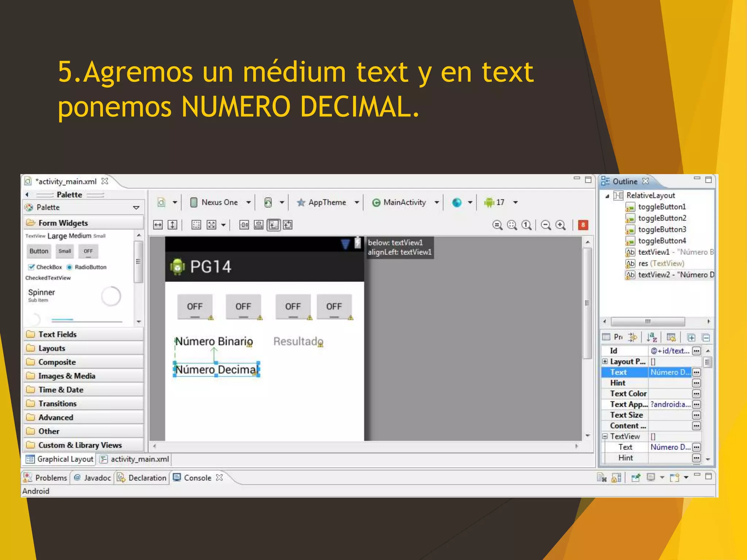The width and height of the screenshot is (747, 560).
Task: Expand the Text Fields palette category
Action: (84, 334)
